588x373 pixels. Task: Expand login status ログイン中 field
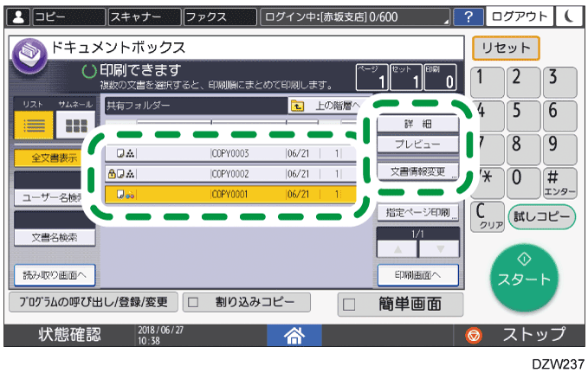pyautogui.click(x=355, y=16)
